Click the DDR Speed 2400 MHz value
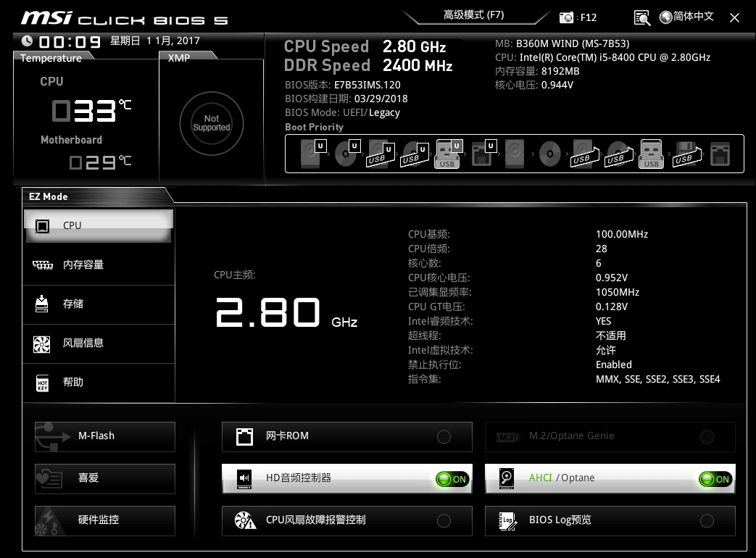 (418, 65)
